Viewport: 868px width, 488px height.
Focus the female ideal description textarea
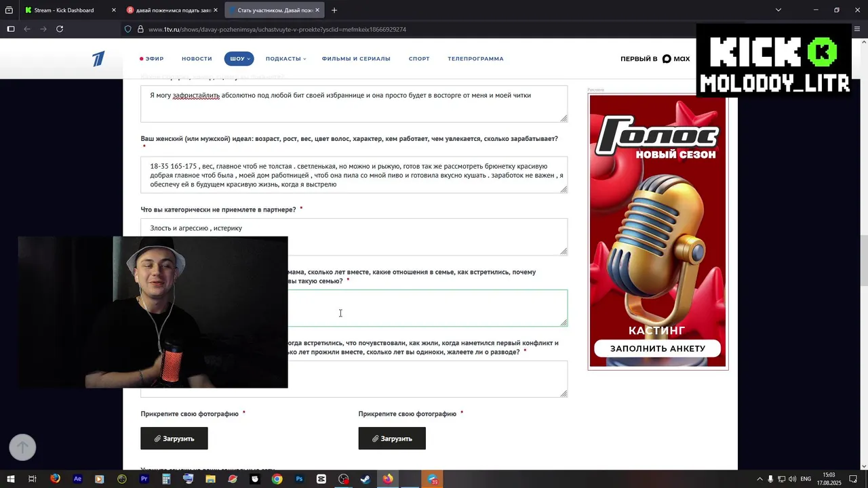(x=354, y=175)
